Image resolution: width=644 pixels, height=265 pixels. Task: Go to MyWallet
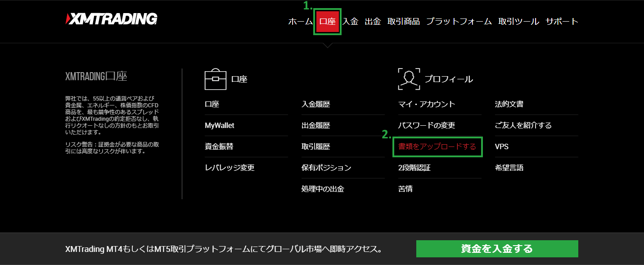[x=220, y=126]
